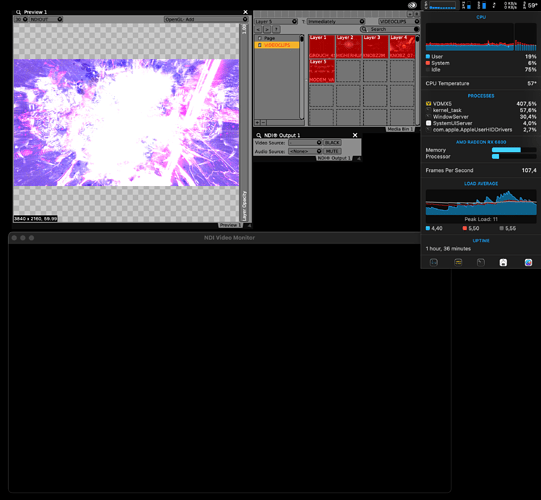
Task: Click the GPU Memory usage bar
Action: (x=514, y=150)
